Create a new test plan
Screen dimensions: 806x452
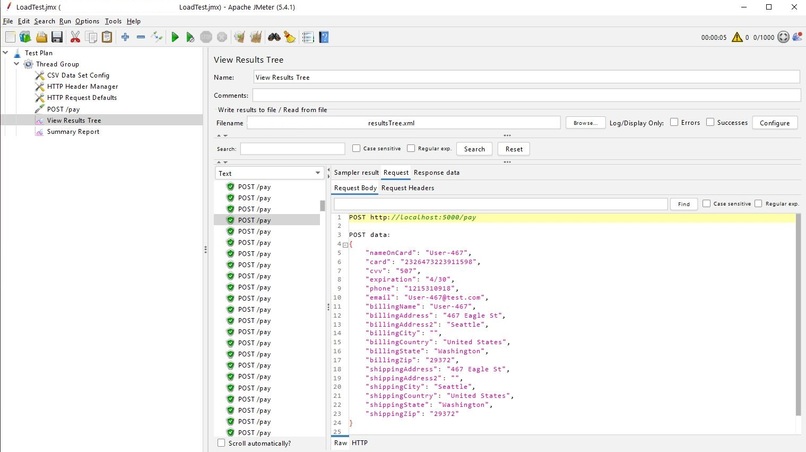10,37
